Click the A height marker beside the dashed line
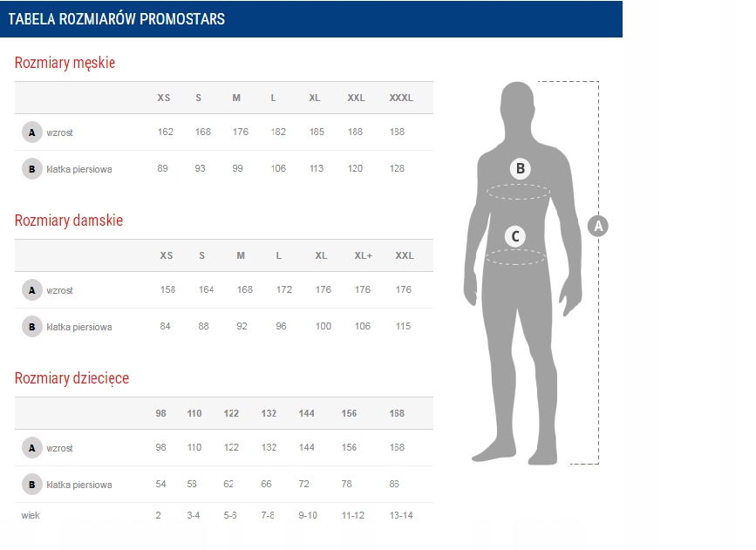The image size is (756, 550). click(598, 226)
